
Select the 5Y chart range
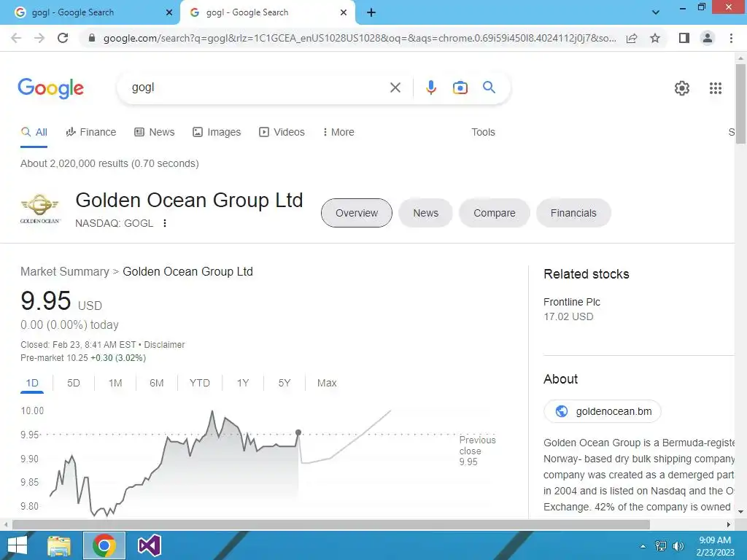[285, 383]
